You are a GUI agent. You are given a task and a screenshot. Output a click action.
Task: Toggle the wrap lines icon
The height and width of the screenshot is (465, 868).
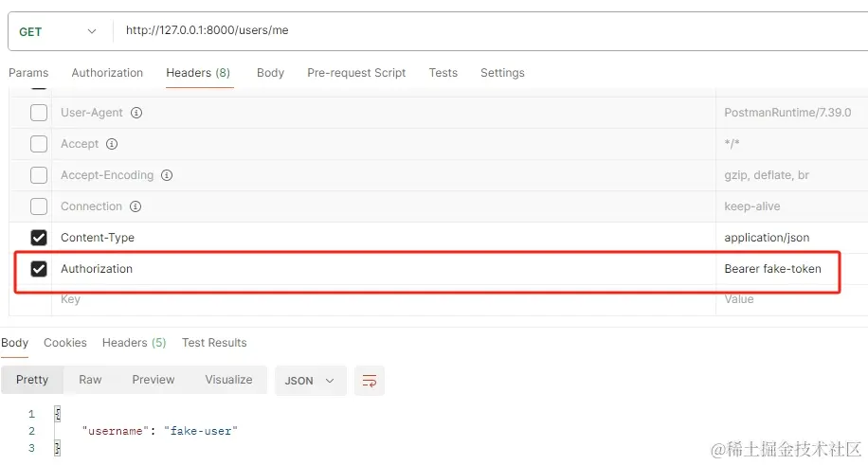point(370,381)
